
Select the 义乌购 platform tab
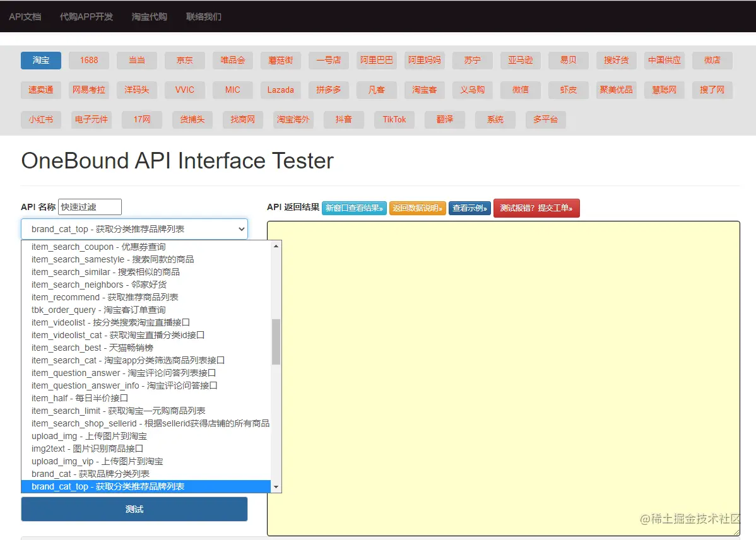[x=473, y=90]
